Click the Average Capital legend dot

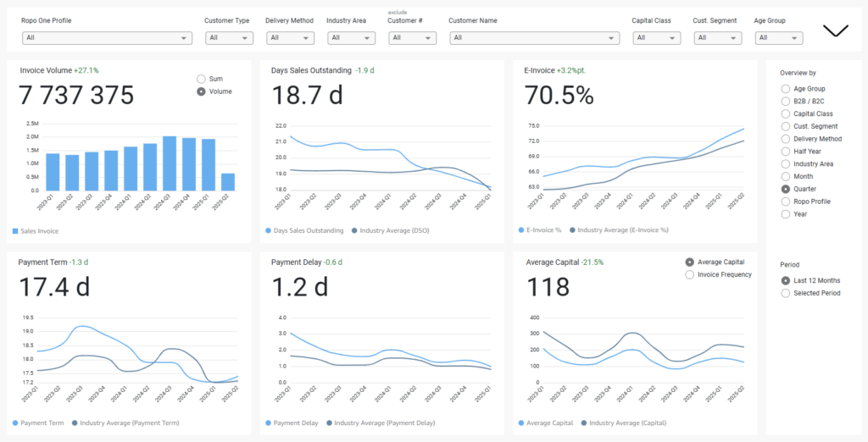tap(520, 423)
